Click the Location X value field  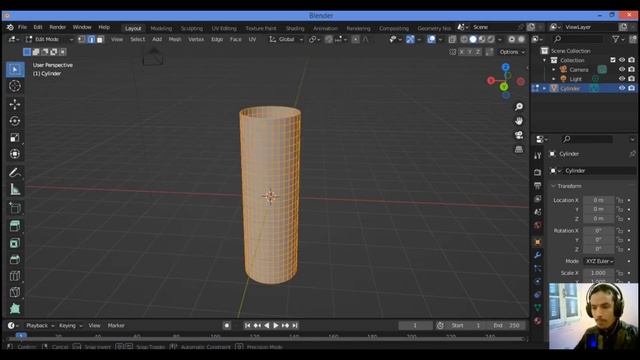(x=598, y=200)
